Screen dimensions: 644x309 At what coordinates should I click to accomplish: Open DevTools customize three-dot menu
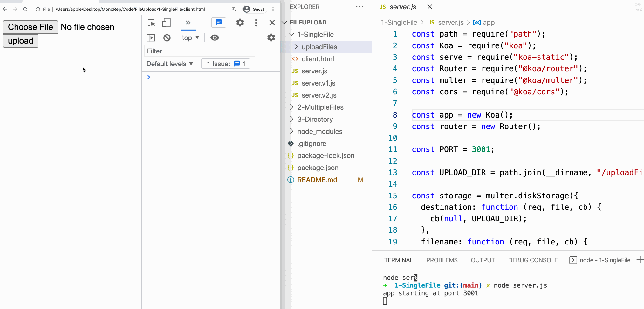(x=256, y=23)
